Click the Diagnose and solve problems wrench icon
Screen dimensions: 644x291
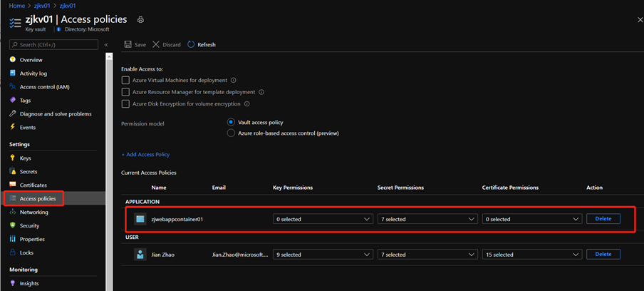click(x=12, y=114)
